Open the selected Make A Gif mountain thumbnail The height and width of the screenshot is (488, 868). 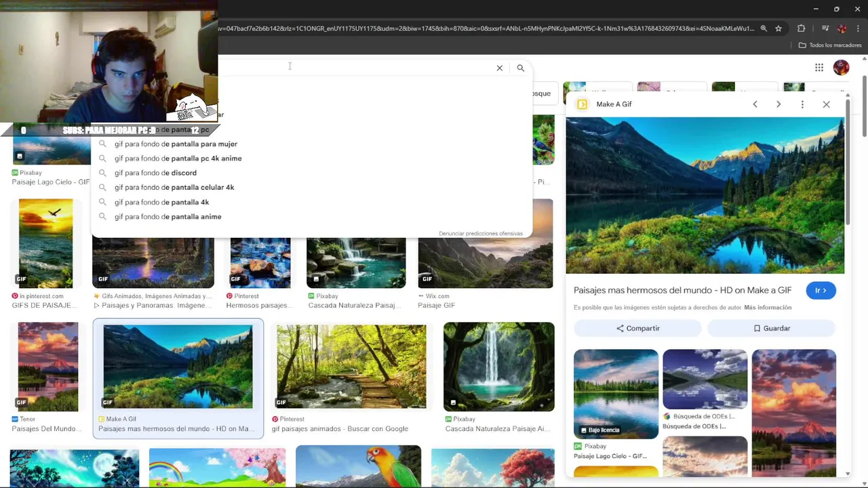(178, 367)
